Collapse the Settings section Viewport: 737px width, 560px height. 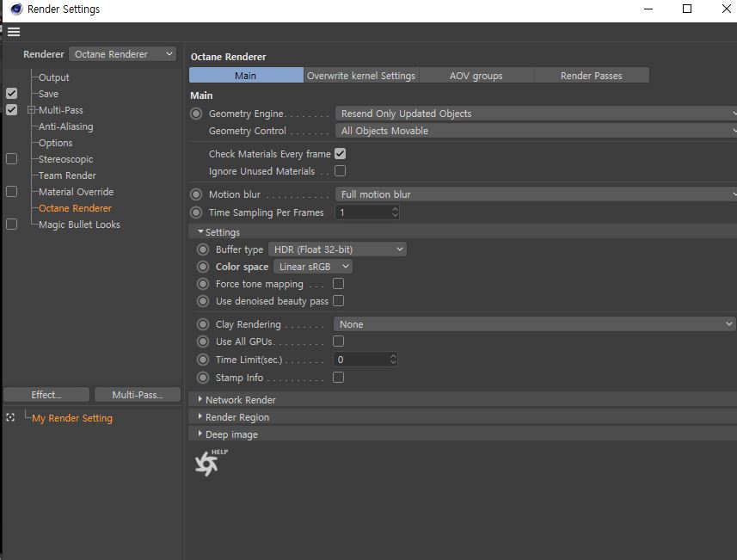point(200,231)
